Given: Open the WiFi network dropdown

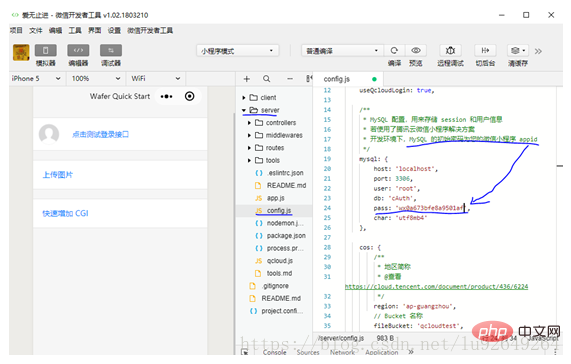Looking at the screenshot, I should point(155,78).
